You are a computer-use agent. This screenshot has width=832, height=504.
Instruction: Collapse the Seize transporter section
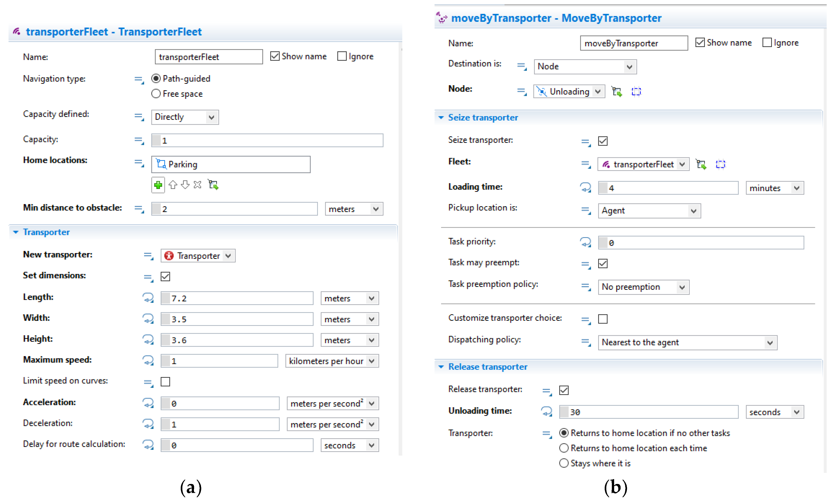click(x=441, y=118)
